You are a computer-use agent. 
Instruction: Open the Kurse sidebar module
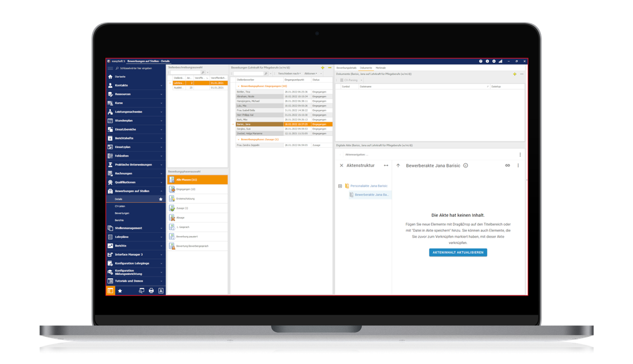coord(135,103)
